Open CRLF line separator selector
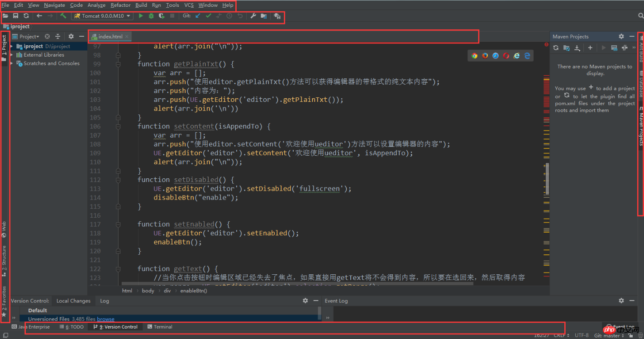Image resolution: width=644 pixels, height=339 pixels. pyautogui.click(x=561, y=335)
